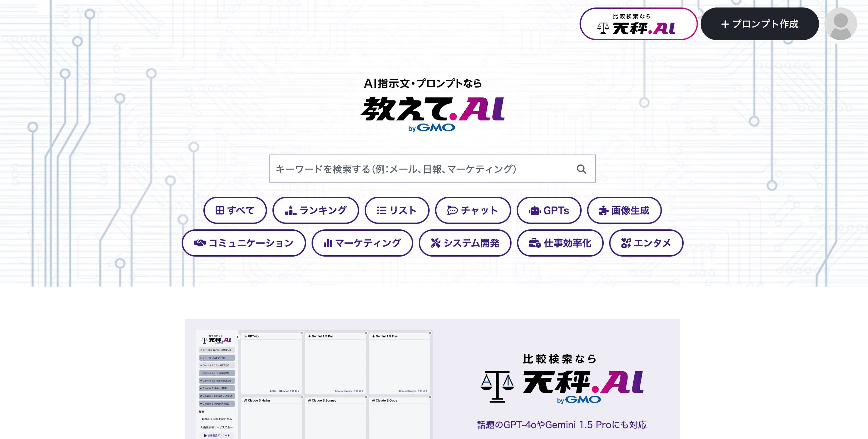Image resolution: width=868 pixels, height=439 pixels.
Task: Focus the keyword search field
Action: tap(432, 169)
